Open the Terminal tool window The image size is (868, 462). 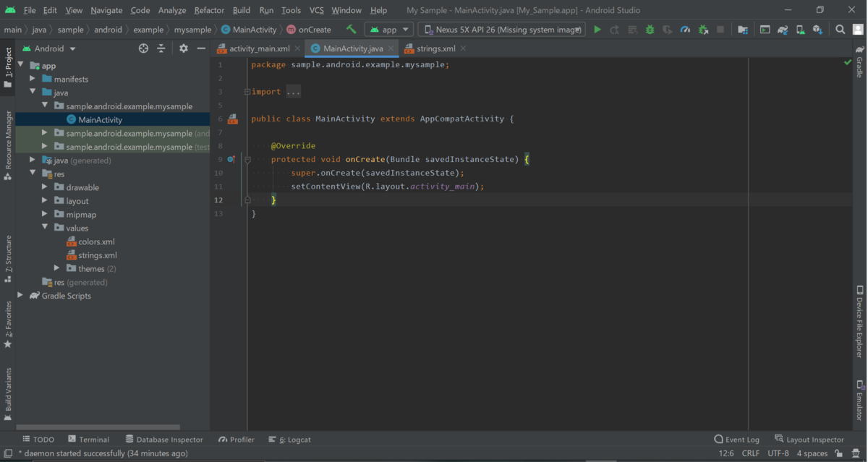tap(88, 439)
